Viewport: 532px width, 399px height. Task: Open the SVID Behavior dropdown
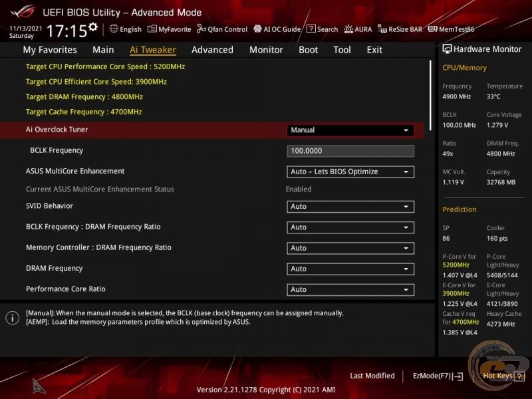click(x=350, y=207)
